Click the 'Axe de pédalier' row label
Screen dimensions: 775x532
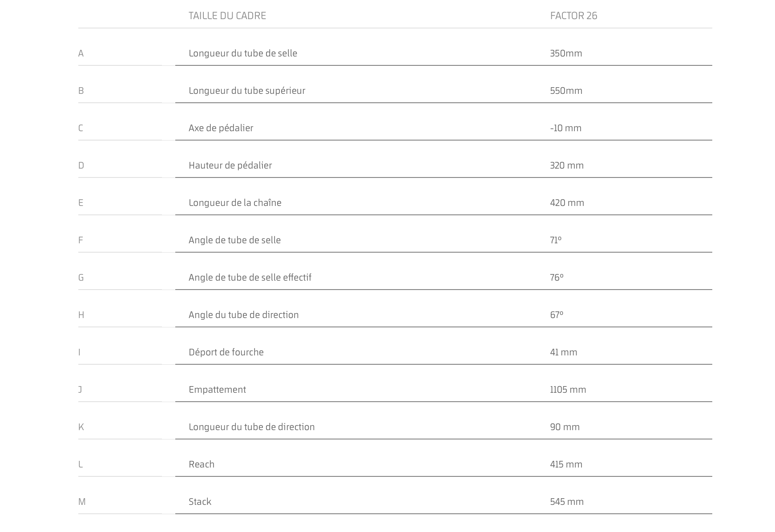(221, 128)
